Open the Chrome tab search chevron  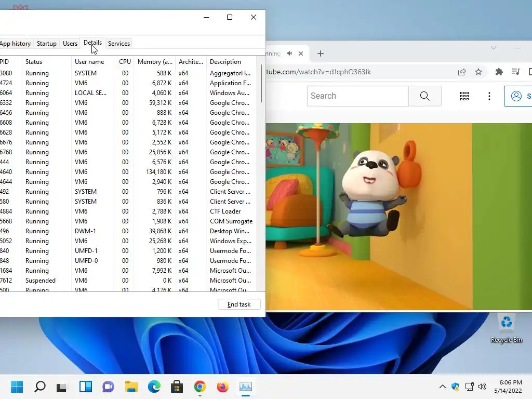pyautogui.click(x=494, y=48)
